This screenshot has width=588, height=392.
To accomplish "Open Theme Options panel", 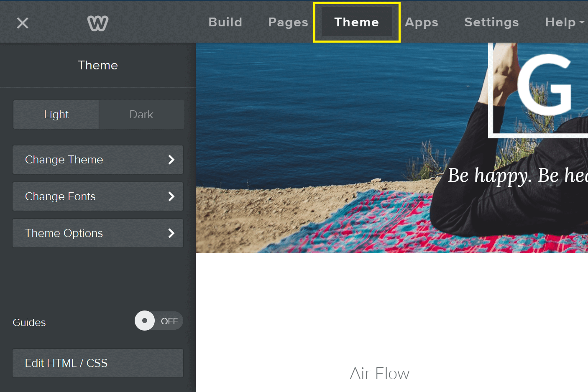I will tap(98, 233).
